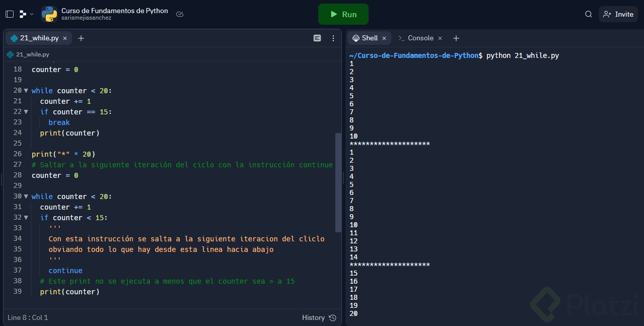Image resolution: width=644 pixels, height=326 pixels.
Task: Click the shell command python 21_while.py
Action: tap(523, 55)
